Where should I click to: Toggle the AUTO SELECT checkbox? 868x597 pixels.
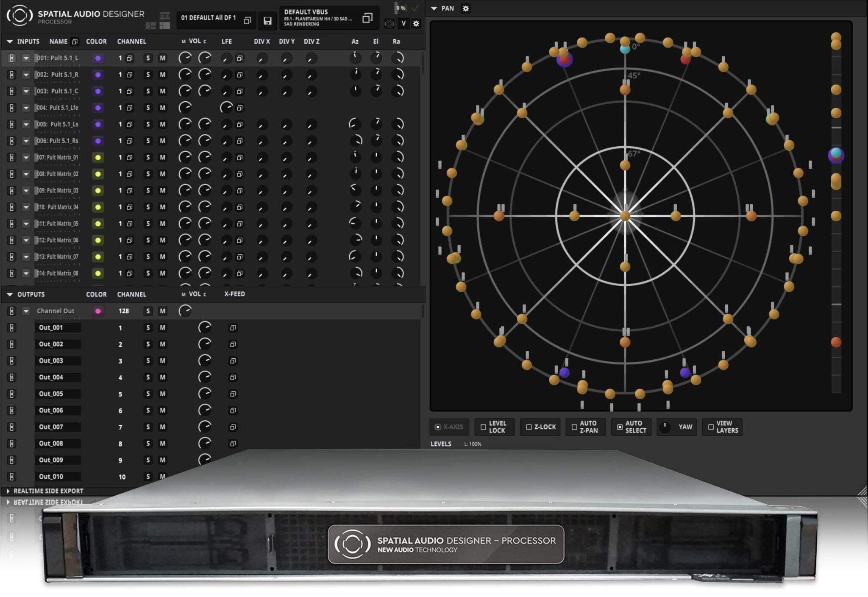(620, 427)
